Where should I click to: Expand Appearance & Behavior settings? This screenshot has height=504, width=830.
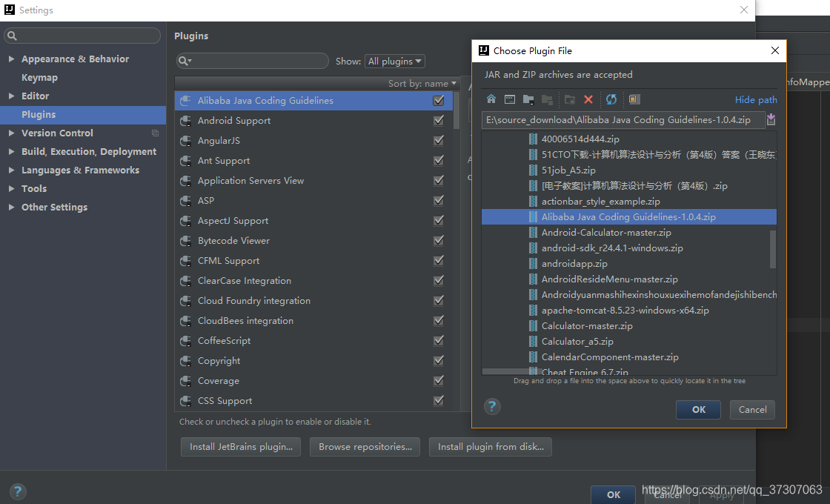11,59
